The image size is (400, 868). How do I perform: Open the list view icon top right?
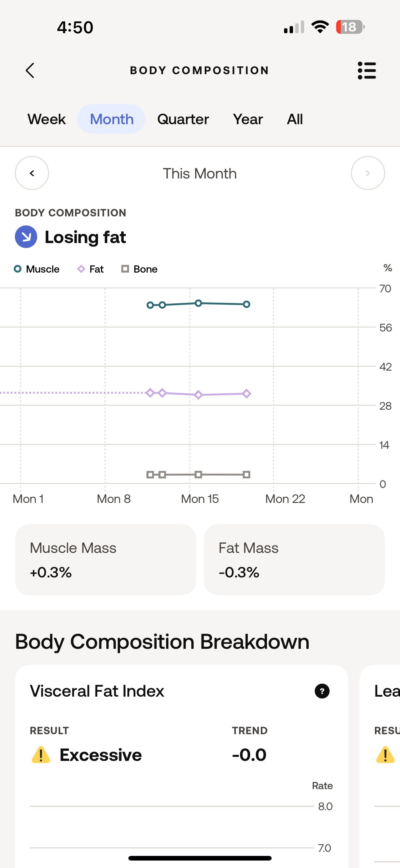click(367, 70)
